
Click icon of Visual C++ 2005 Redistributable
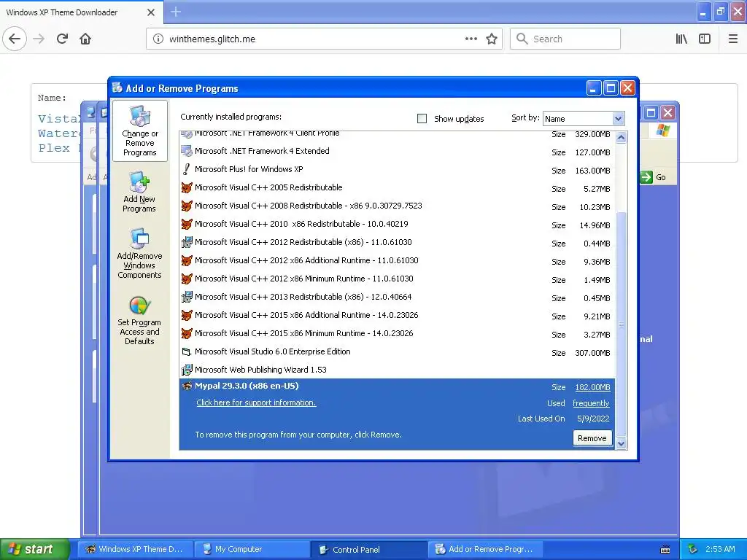point(186,187)
